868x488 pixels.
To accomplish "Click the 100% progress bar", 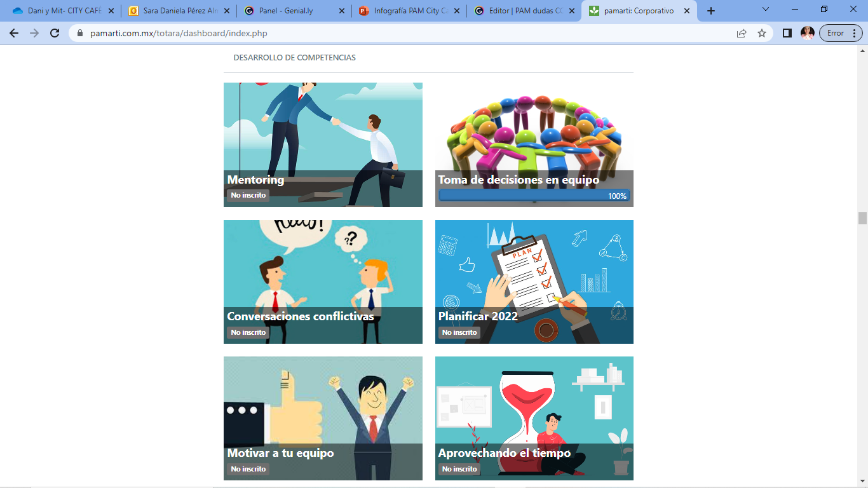I will coord(534,196).
